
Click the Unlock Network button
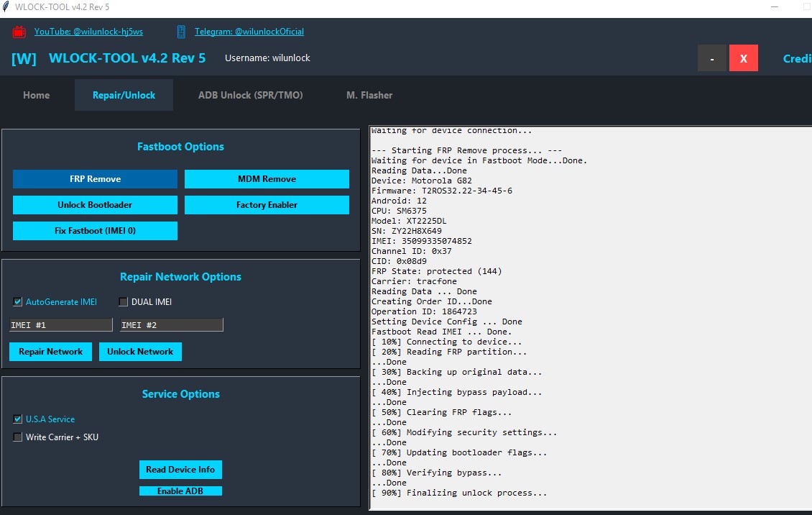140,352
